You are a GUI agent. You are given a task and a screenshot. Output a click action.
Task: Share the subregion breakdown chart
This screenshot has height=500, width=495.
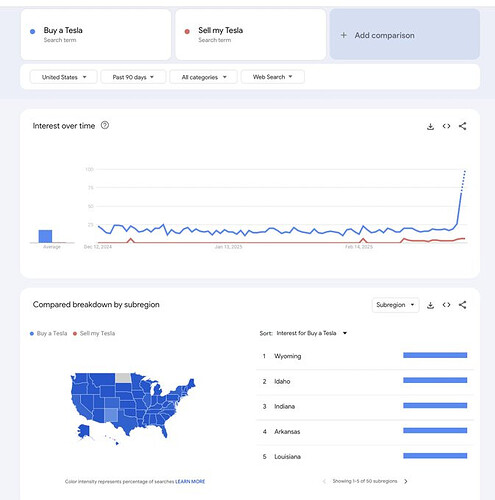462,305
